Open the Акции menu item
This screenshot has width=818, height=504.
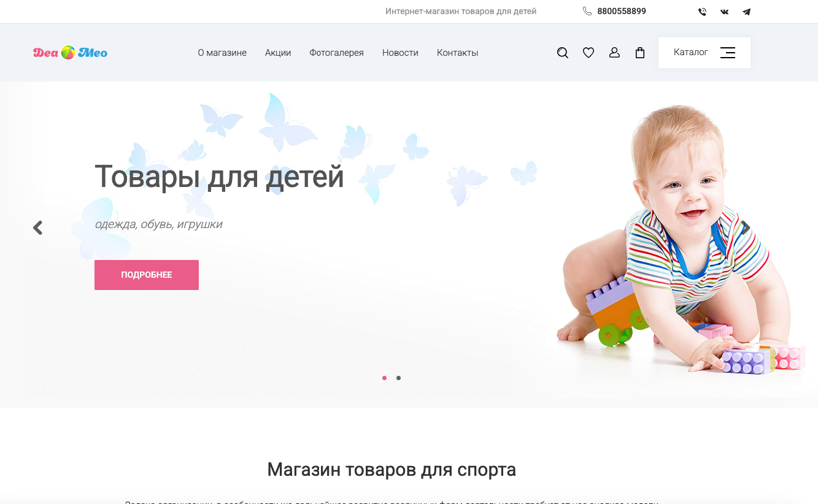coord(278,53)
